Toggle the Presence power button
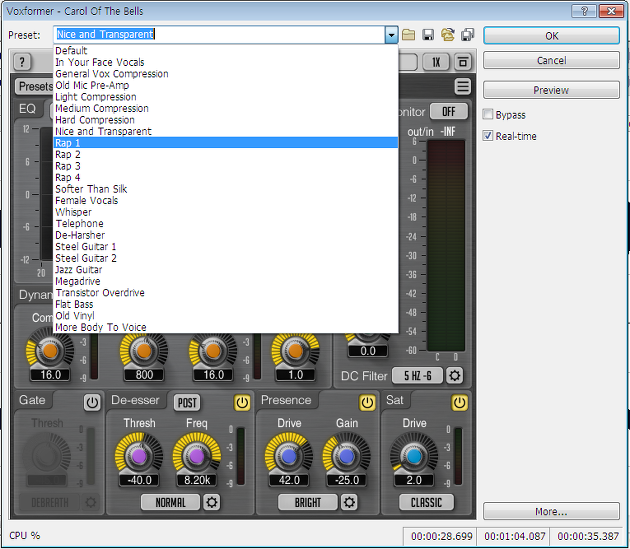This screenshot has width=630, height=549. click(367, 402)
